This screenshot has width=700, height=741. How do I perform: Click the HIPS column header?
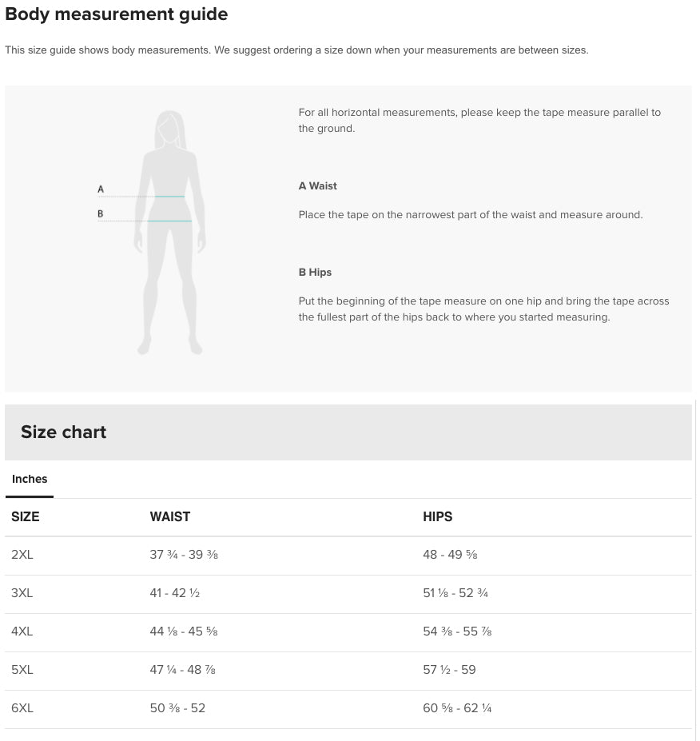click(x=438, y=517)
